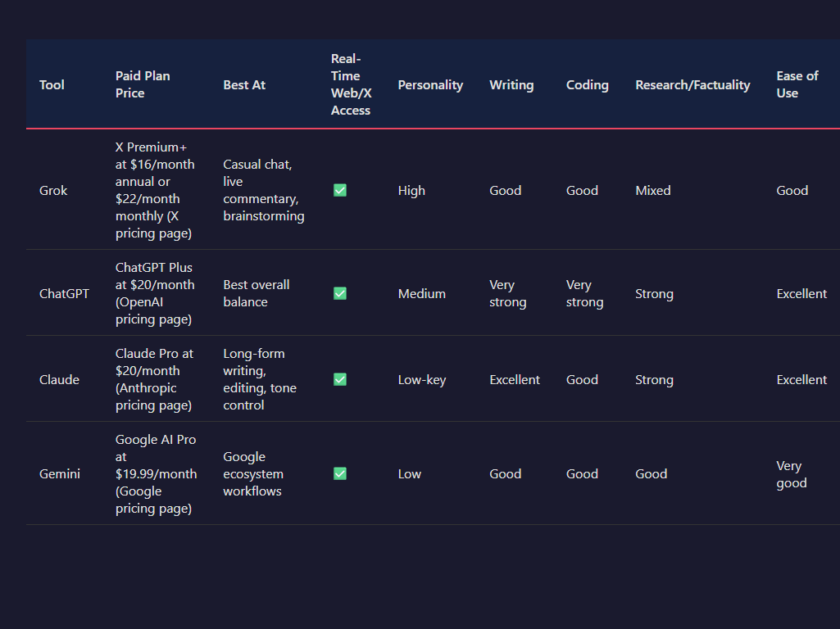840x629 pixels.
Task: Uncheck Claude's Real-Time Web/X Access box
Action: coord(339,379)
